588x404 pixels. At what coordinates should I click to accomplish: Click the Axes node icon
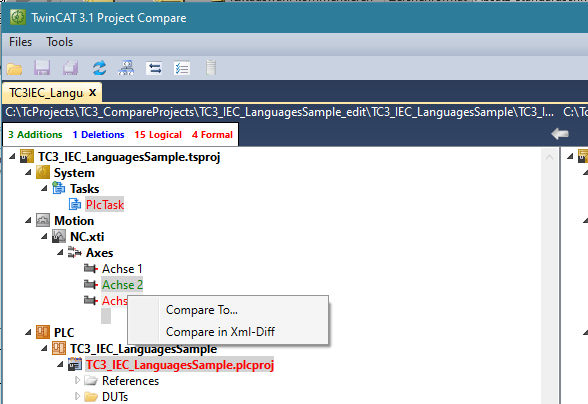coord(75,252)
